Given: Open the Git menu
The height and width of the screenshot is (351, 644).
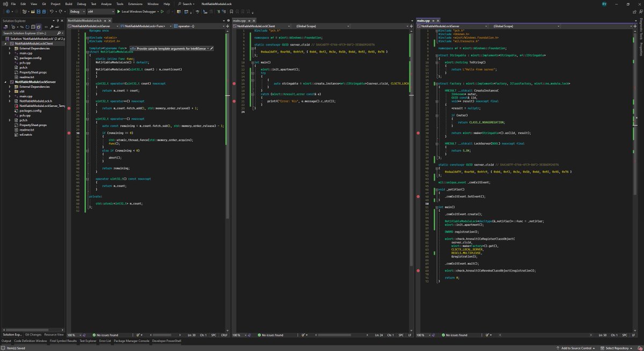Looking at the screenshot, I should (44, 4).
